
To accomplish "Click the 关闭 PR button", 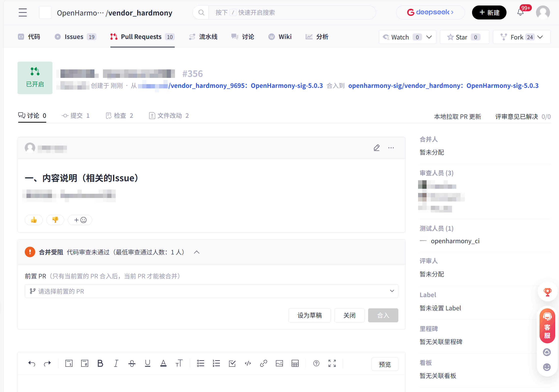I will pos(349,315).
